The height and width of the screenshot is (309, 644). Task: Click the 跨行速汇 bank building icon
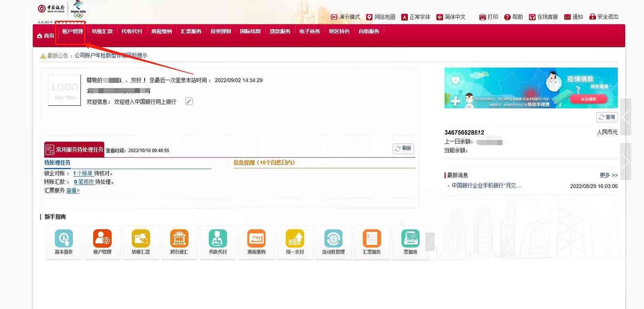[179, 239]
